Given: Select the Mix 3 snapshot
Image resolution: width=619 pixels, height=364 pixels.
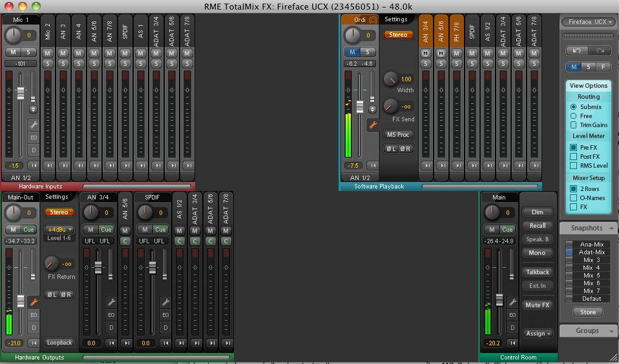Looking at the screenshot, I should (x=588, y=260).
